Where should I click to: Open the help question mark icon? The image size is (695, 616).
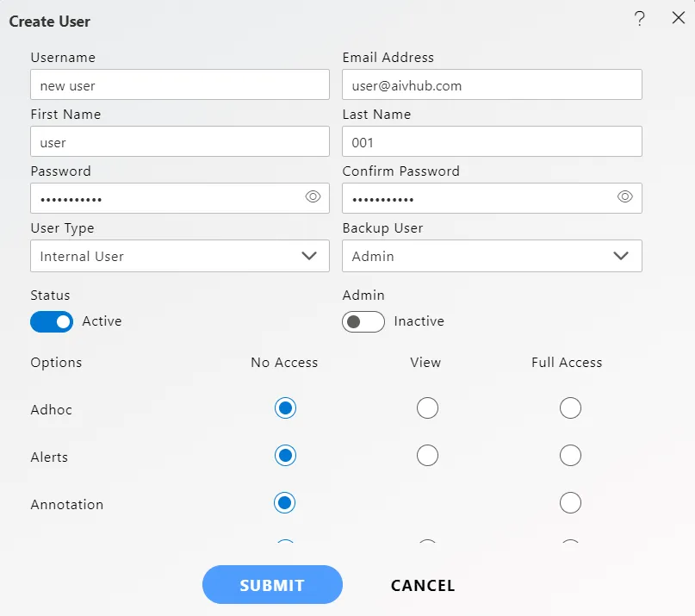(x=639, y=19)
